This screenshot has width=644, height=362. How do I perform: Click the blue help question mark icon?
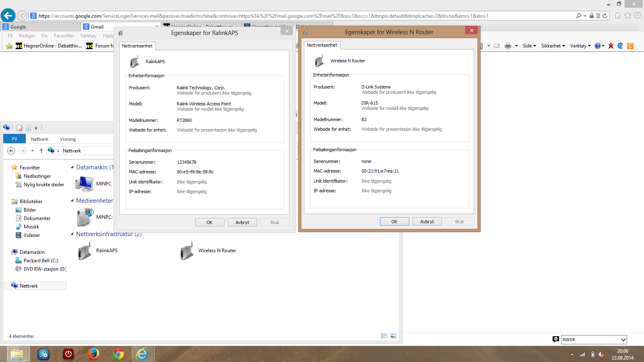click(x=598, y=46)
